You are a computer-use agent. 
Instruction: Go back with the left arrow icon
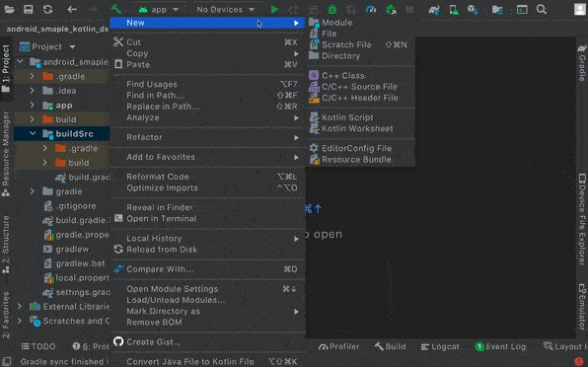coord(72,9)
